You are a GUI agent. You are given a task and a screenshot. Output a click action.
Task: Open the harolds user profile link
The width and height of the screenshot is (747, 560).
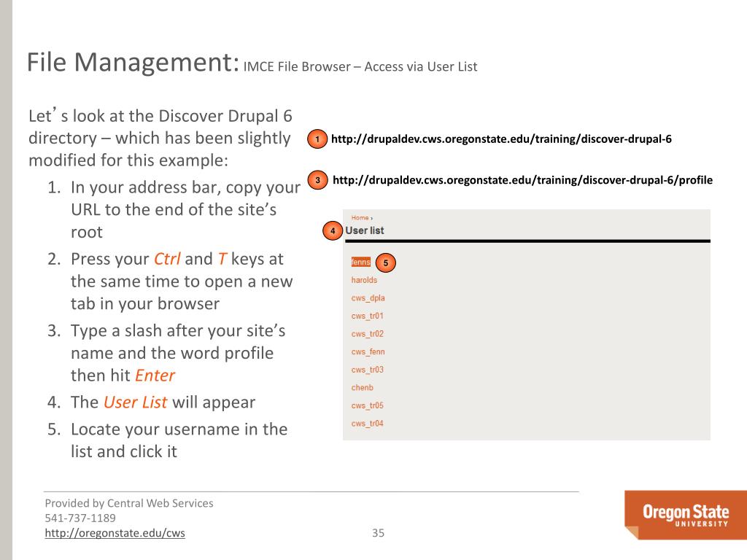pos(364,280)
